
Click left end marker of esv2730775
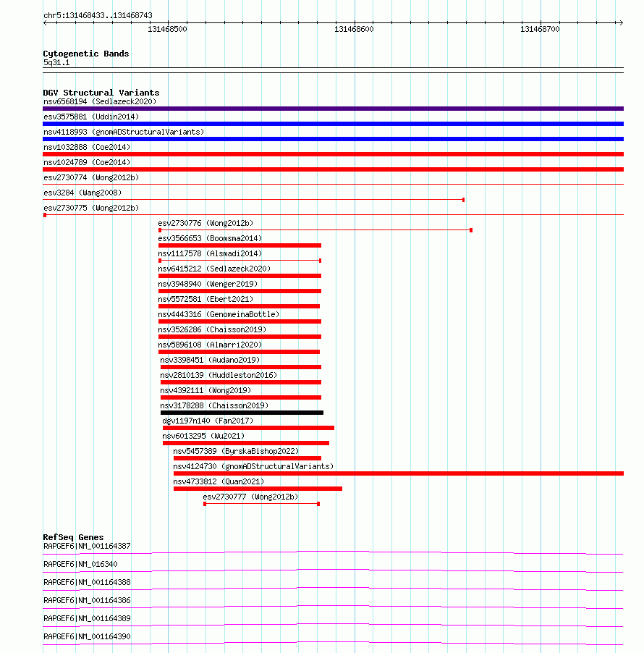[45, 215]
